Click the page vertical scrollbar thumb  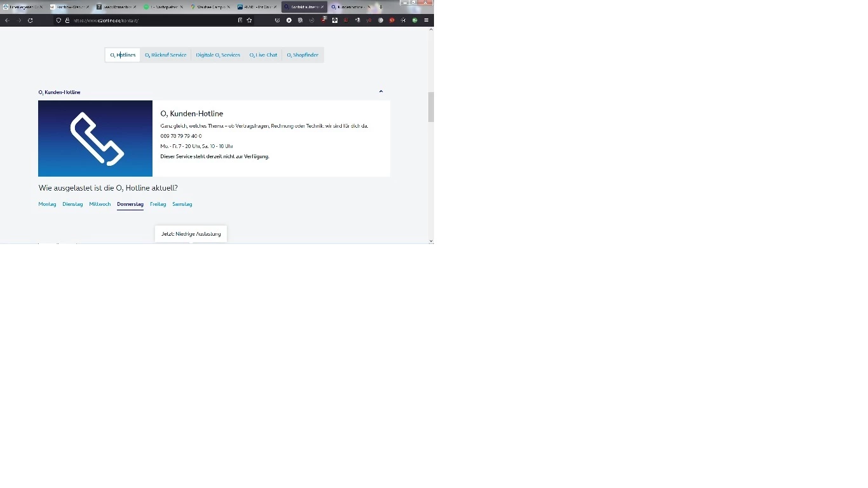[x=431, y=107]
